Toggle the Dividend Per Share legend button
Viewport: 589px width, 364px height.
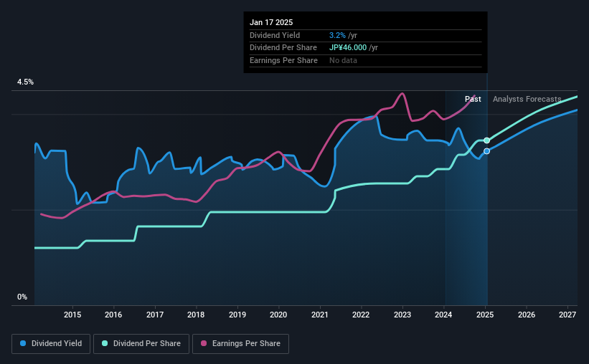[141, 344]
